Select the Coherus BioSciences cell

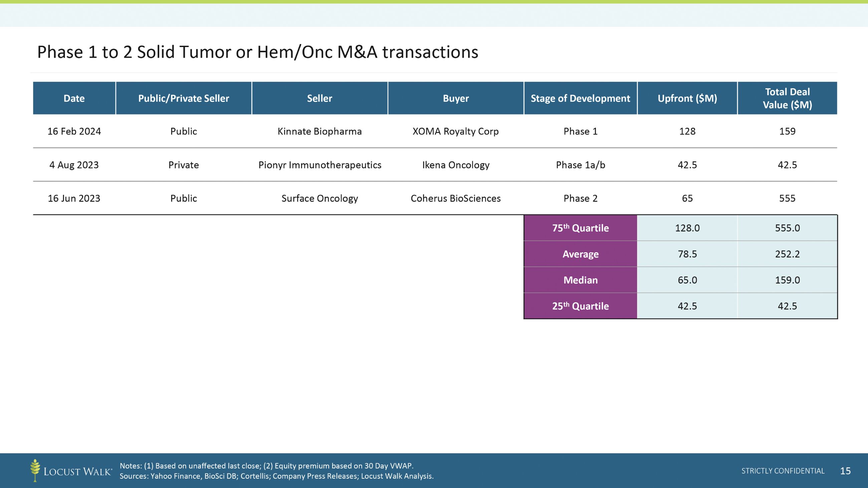pos(456,198)
